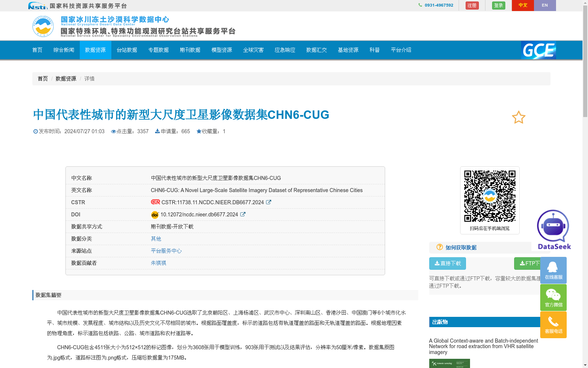Click 数据资源 in the breadcrumb

[x=66, y=79]
